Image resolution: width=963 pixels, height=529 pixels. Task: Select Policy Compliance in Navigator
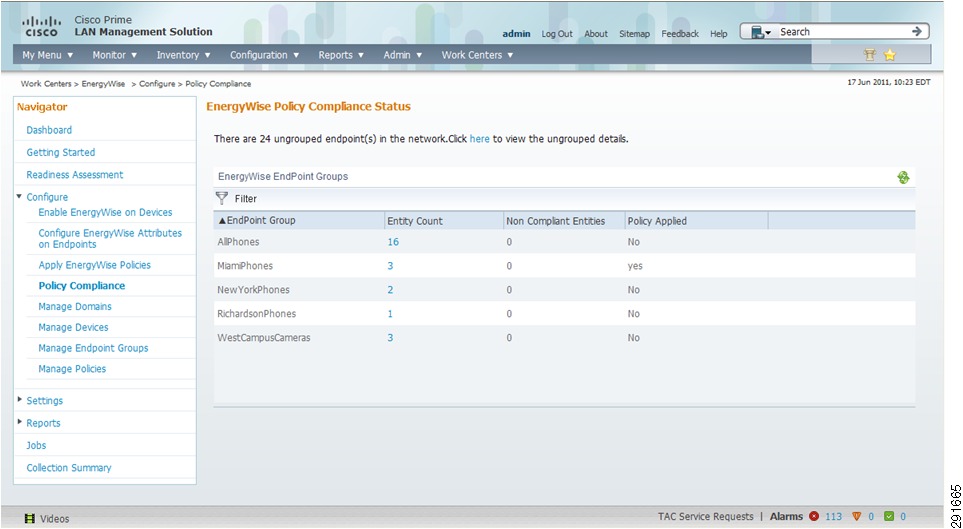(82, 286)
